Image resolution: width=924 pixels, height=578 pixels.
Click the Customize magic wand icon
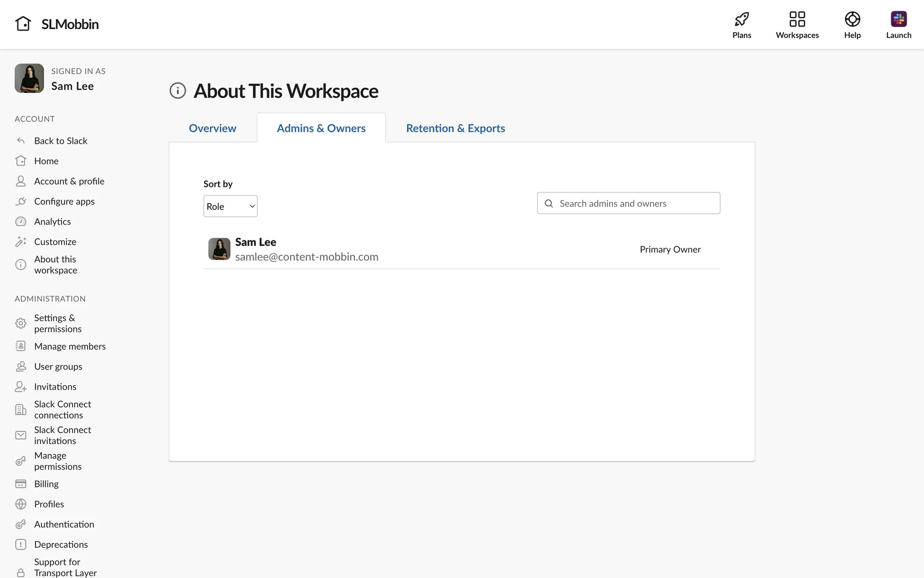click(x=21, y=242)
